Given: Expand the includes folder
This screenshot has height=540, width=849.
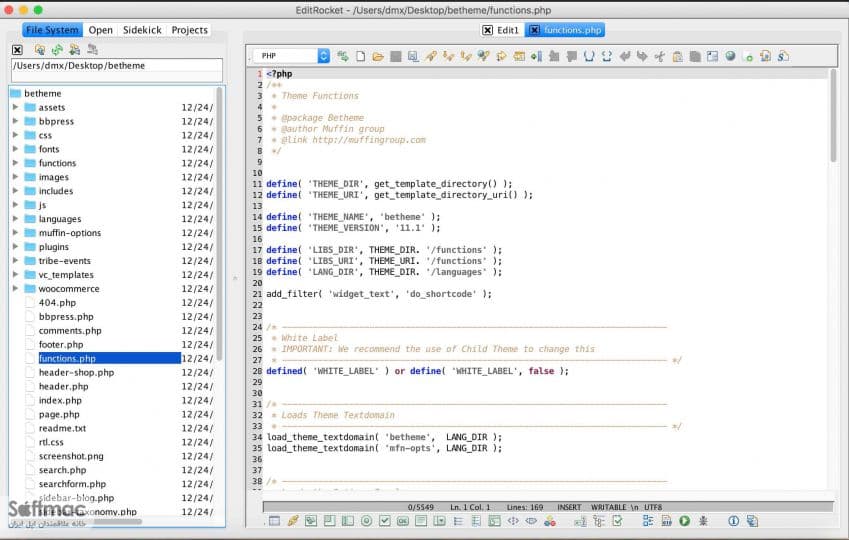Looking at the screenshot, I should click(16, 191).
